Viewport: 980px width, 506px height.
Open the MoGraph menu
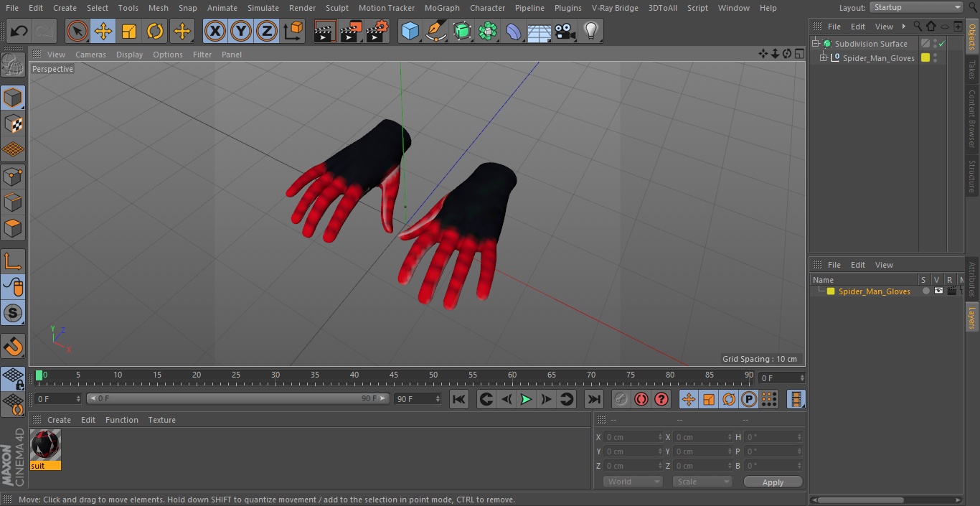pyautogui.click(x=442, y=8)
